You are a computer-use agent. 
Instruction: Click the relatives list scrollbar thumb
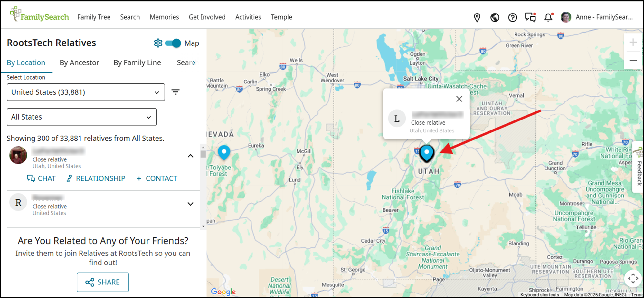click(203, 154)
